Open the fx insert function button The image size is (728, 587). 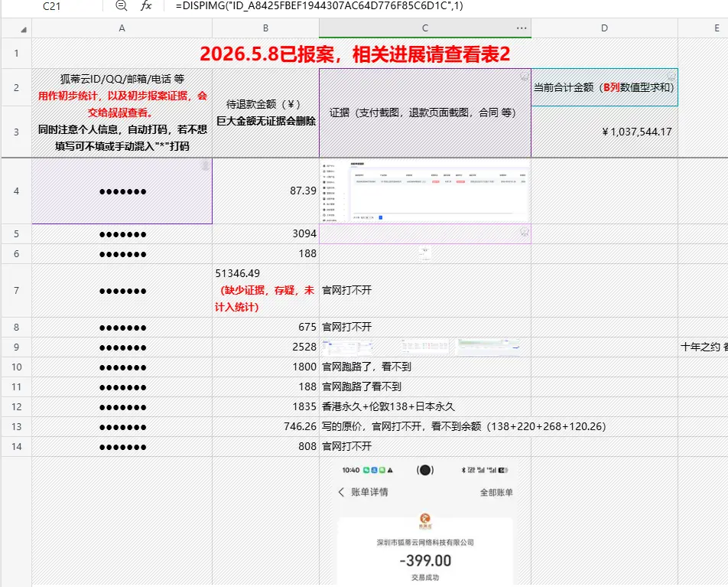point(146,5)
